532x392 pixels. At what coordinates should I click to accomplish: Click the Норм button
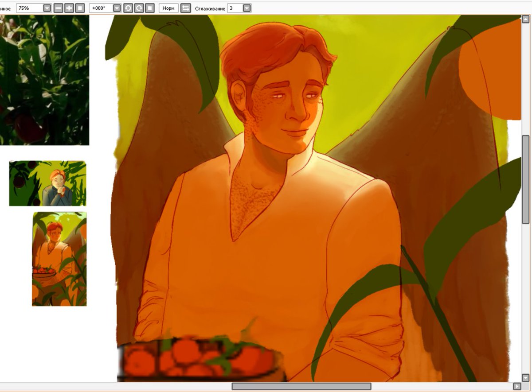click(168, 8)
